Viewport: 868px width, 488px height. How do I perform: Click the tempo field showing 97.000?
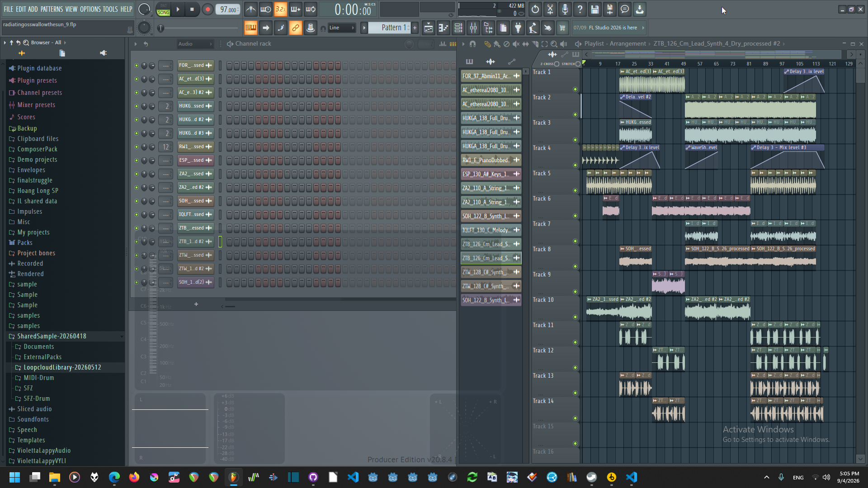tap(228, 9)
